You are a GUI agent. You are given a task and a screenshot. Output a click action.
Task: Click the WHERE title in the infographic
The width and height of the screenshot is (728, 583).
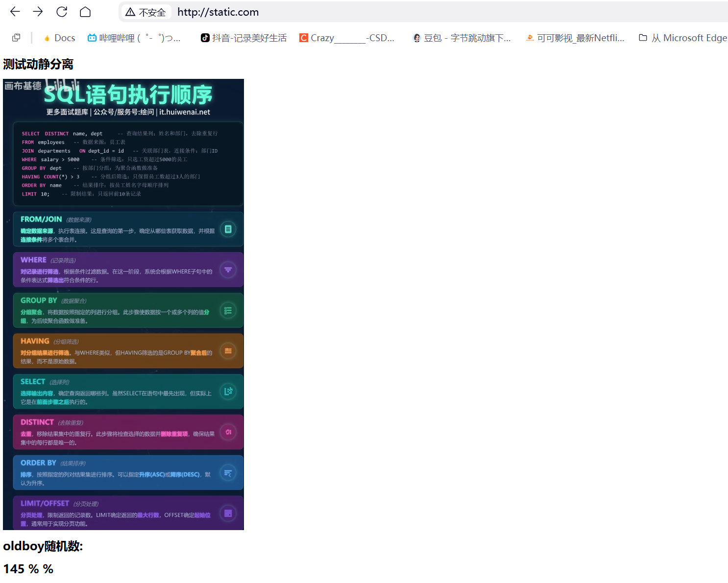coord(33,260)
